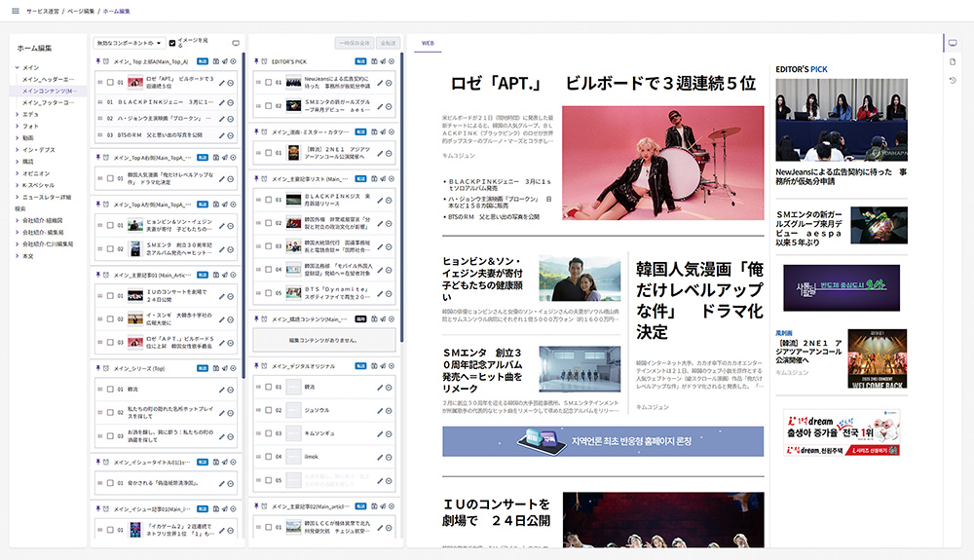Screen dimensions: 974x560
Task: Toggle the イメージを見る checkbox
Action: pos(172,43)
